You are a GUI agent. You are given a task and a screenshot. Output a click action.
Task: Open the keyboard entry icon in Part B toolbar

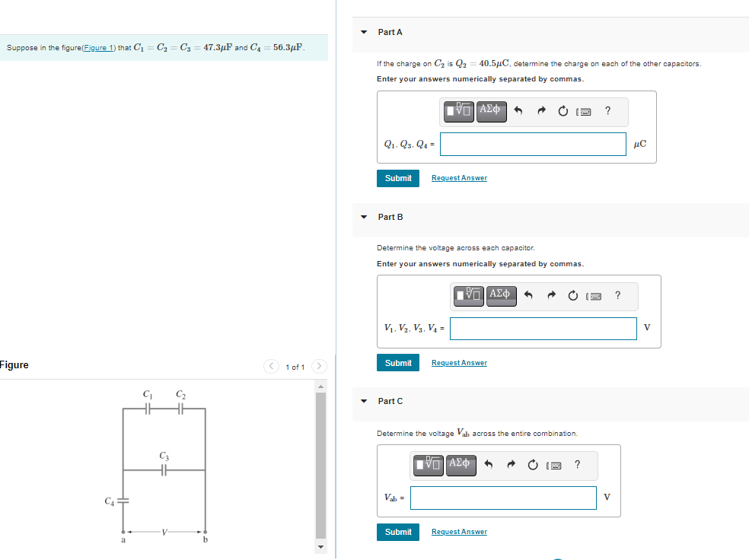pos(594,295)
